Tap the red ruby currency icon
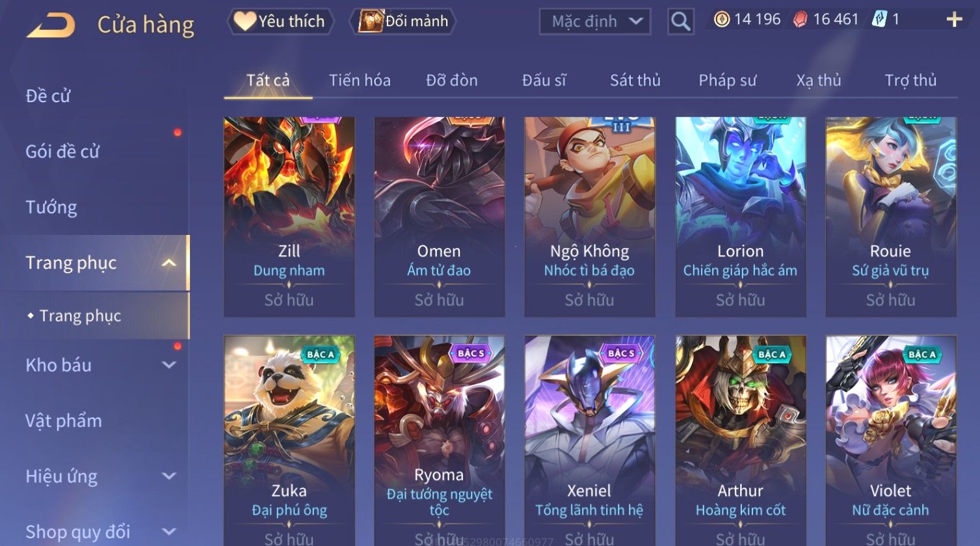Image resolution: width=980 pixels, height=546 pixels. 800,20
